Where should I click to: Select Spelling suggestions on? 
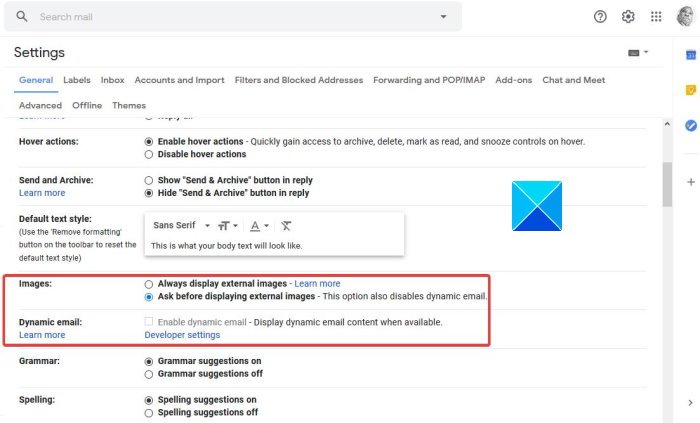click(149, 400)
